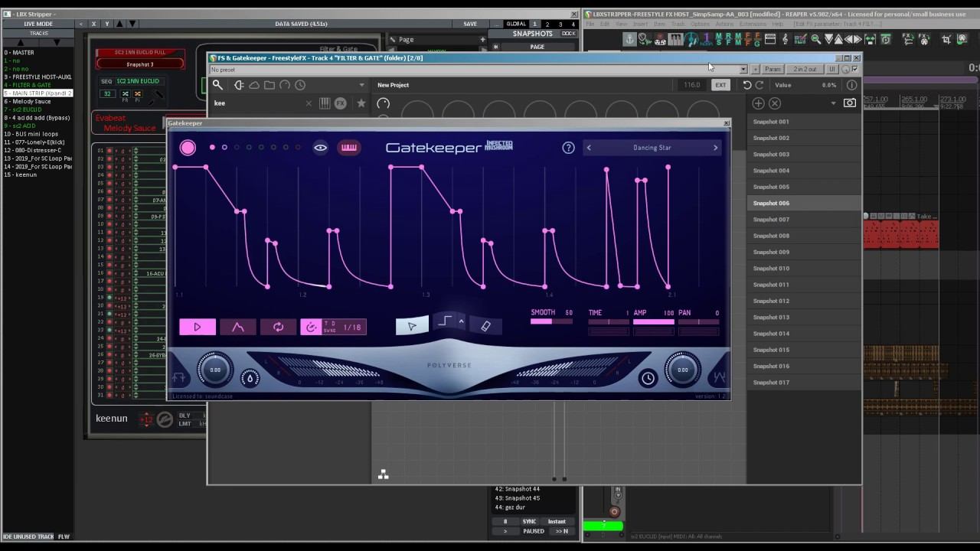Screen dimensions: 980x551
Task: Click the droplet icon beside input knob
Action: [250, 377]
